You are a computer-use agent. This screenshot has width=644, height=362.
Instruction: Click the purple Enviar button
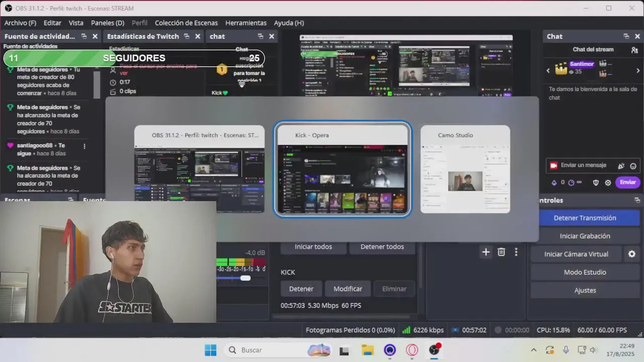pos(627,182)
